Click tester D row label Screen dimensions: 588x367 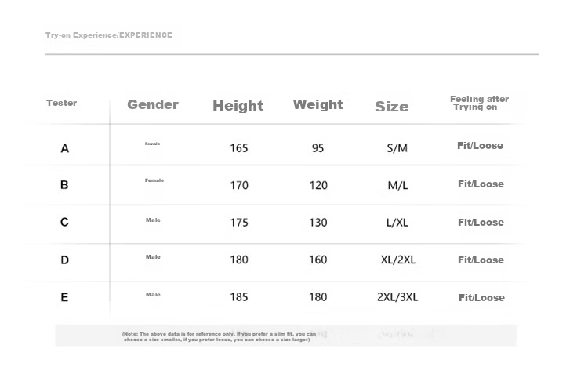[64, 260]
